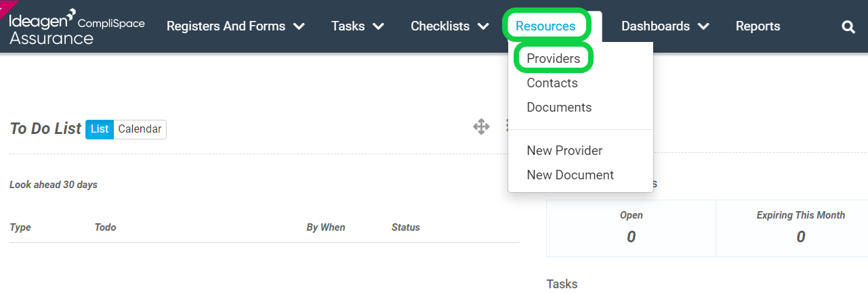The image size is (868, 293).
Task: Choose New Provider menu entry
Action: pyautogui.click(x=564, y=150)
